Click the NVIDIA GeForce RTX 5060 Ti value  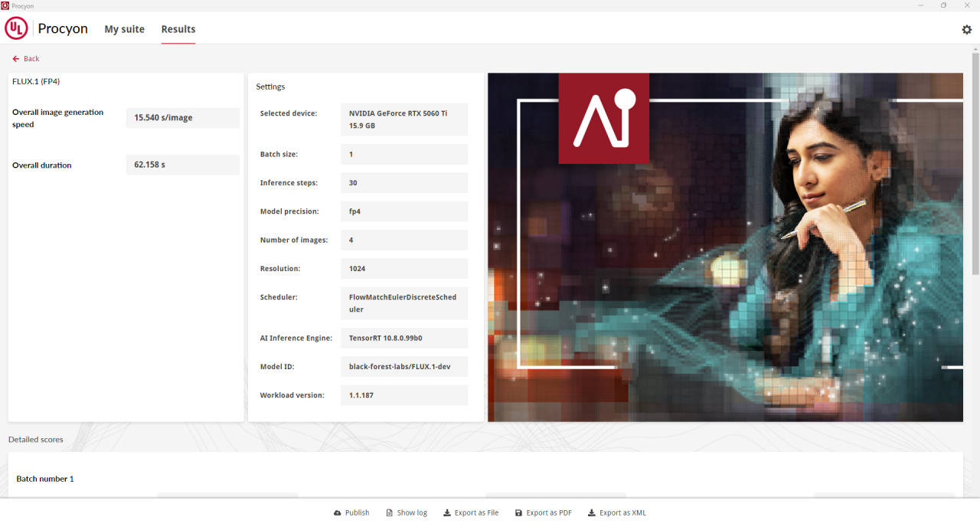(404, 119)
